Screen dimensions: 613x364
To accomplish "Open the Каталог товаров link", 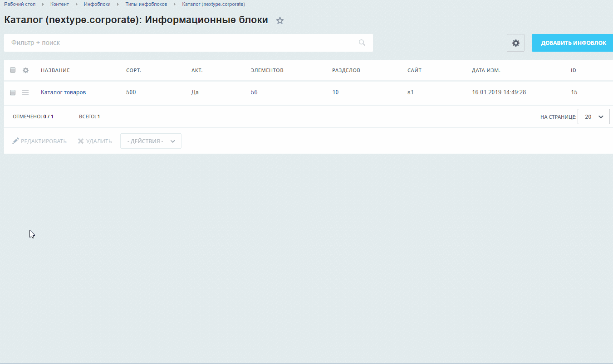I will [63, 92].
